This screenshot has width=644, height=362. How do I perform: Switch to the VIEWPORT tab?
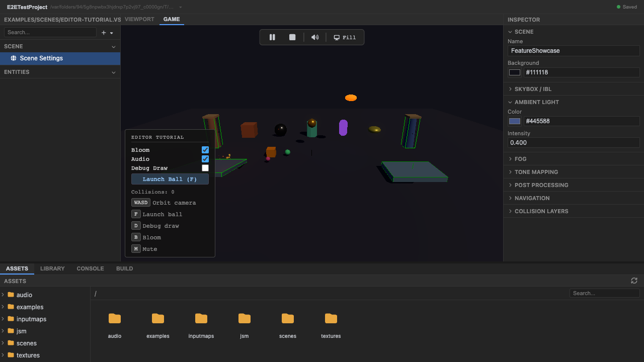click(139, 19)
